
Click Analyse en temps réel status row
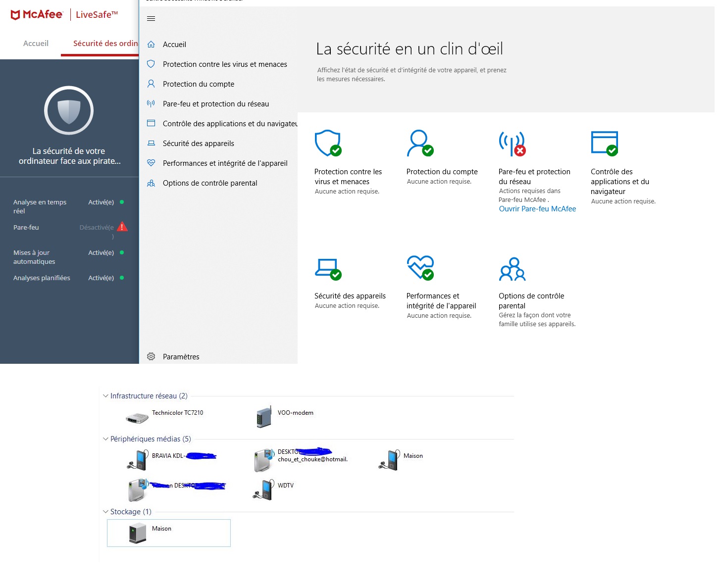pyautogui.click(x=69, y=206)
